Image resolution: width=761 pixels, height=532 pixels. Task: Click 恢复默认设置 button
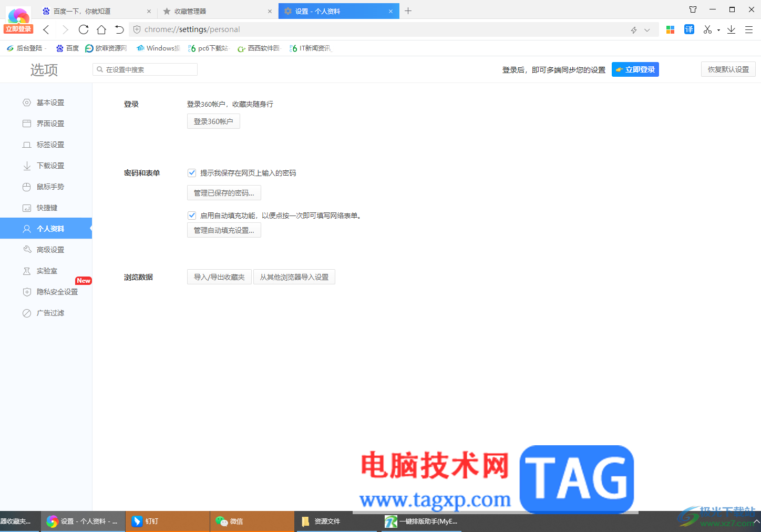728,69
